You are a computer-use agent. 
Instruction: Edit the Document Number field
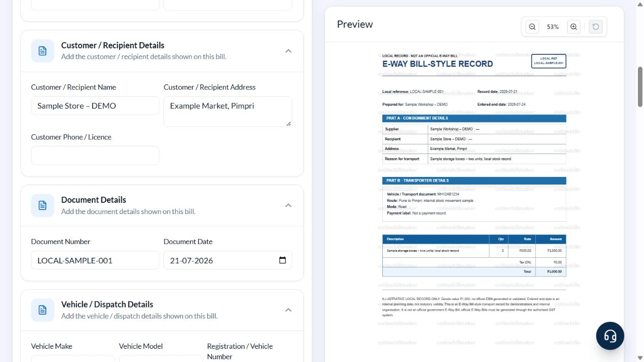95,260
